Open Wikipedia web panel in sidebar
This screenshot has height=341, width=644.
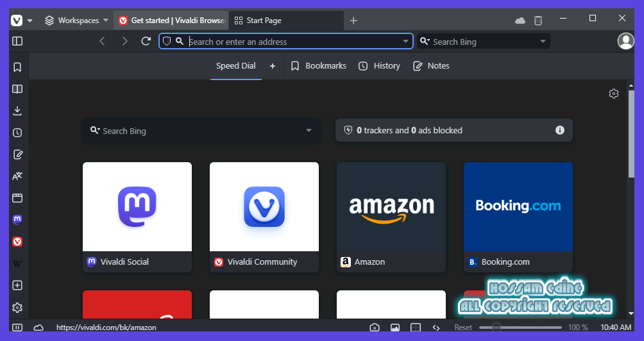17,264
